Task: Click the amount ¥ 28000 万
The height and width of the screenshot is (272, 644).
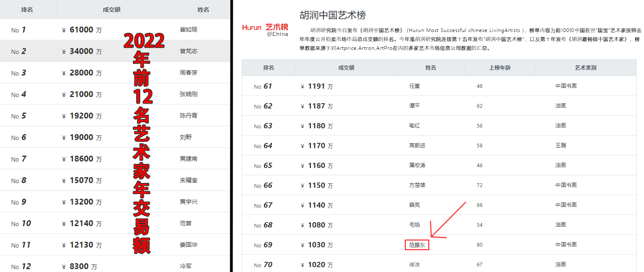Action: tap(82, 73)
